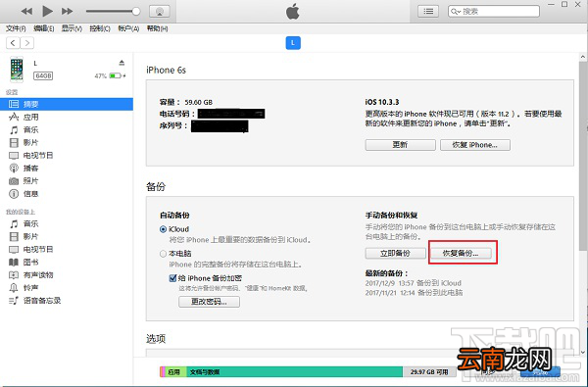Click 2017/12/9 13:57 备份到 iCloud entry
This screenshot has width=588, height=387.
point(414,283)
